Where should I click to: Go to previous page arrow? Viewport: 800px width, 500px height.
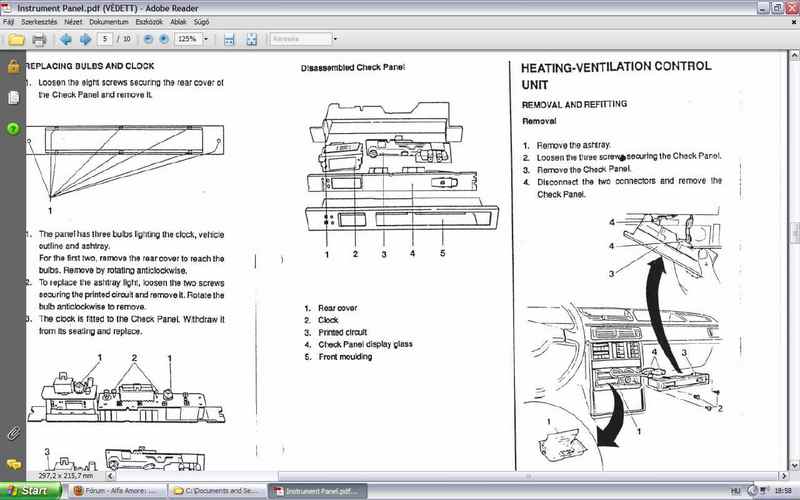point(64,39)
